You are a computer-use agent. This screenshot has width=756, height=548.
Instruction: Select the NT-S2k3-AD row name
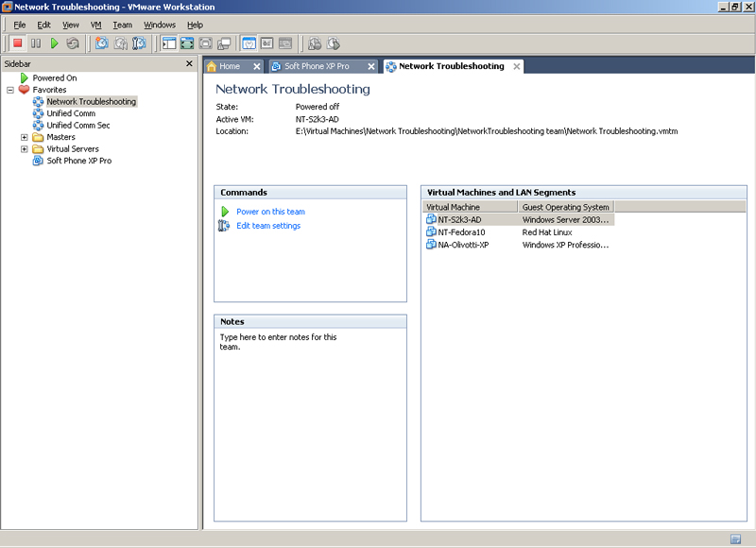point(459,219)
